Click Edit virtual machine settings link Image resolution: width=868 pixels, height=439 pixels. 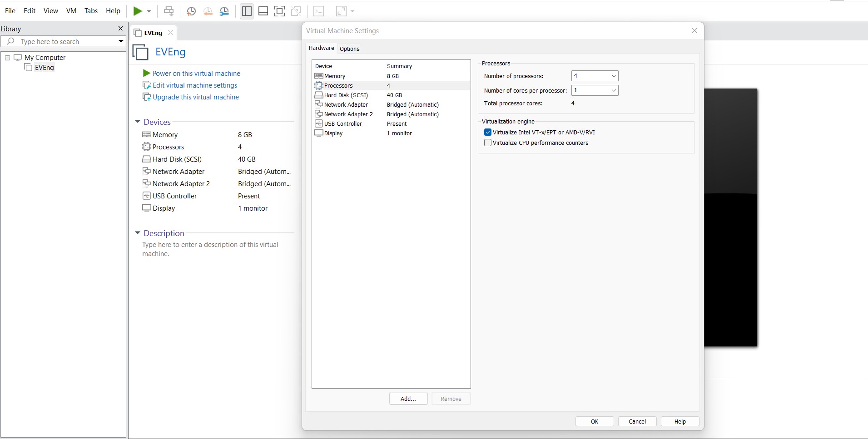(195, 85)
